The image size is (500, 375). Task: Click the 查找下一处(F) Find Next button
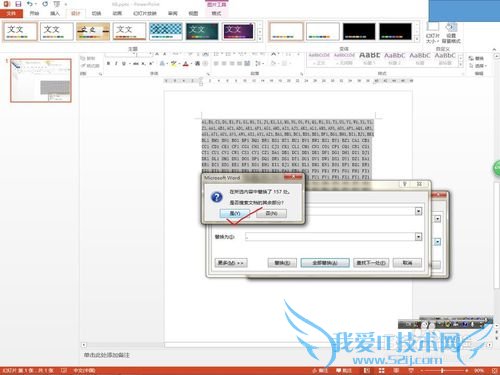point(371,263)
